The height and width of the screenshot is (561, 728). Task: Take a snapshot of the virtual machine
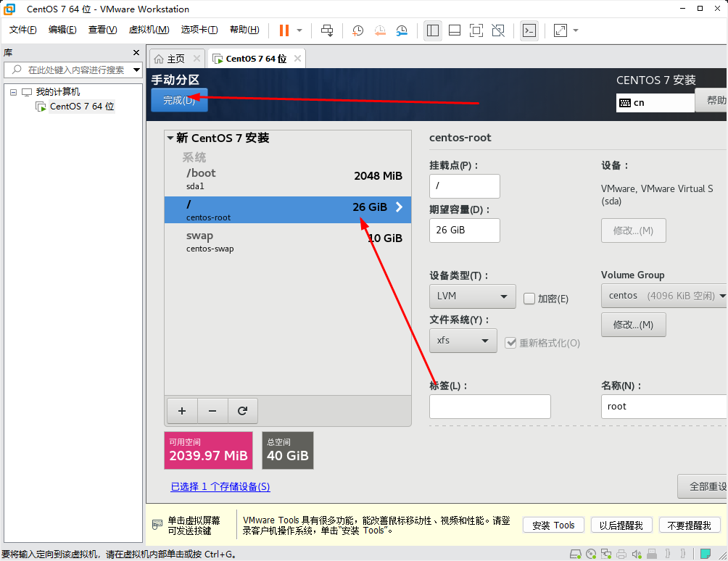point(357,30)
